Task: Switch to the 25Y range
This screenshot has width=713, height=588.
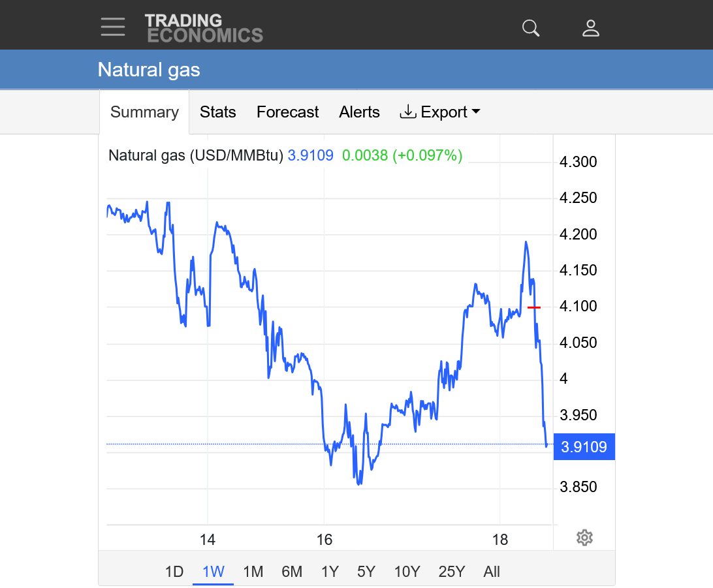Action: (452, 572)
